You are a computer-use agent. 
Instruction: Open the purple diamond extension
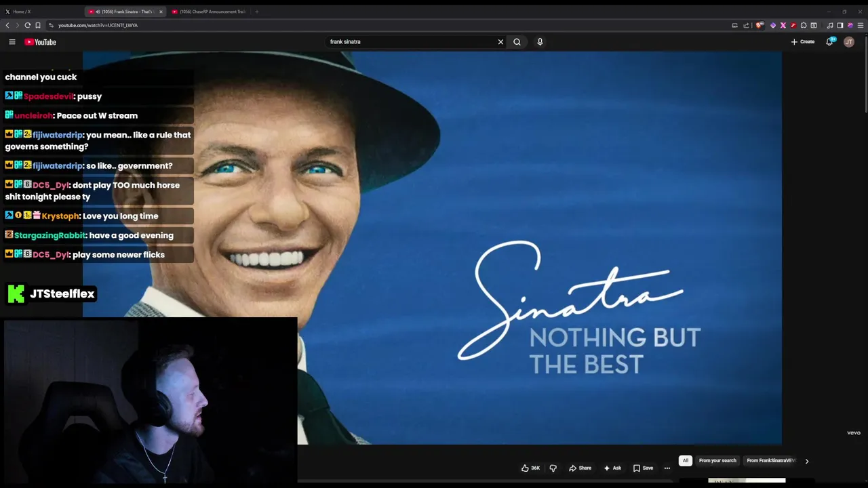tap(773, 25)
